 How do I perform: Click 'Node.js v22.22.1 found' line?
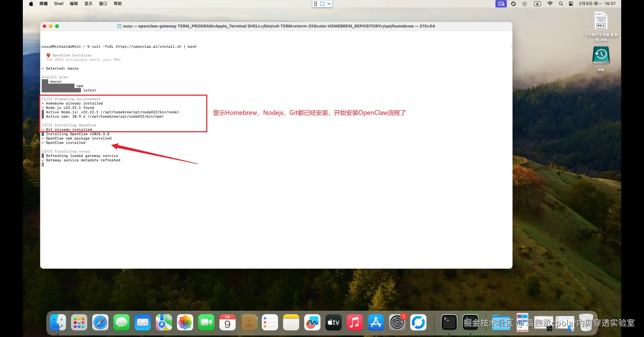[x=68, y=108]
